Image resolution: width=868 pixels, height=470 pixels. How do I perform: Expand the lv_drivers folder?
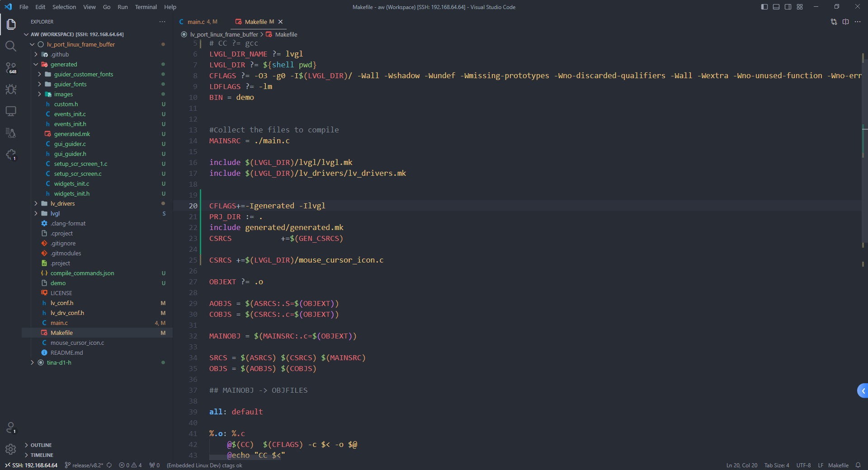pyautogui.click(x=36, y=203)
